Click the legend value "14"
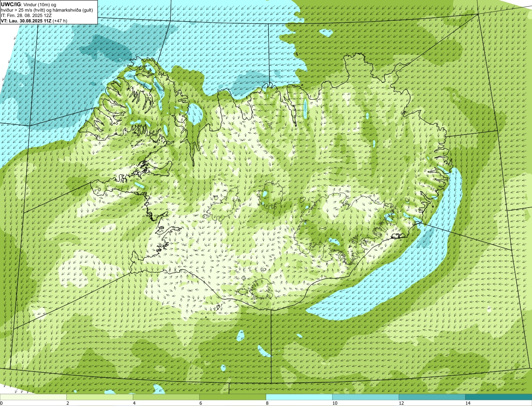532x406 pixels. pos(468,403)
